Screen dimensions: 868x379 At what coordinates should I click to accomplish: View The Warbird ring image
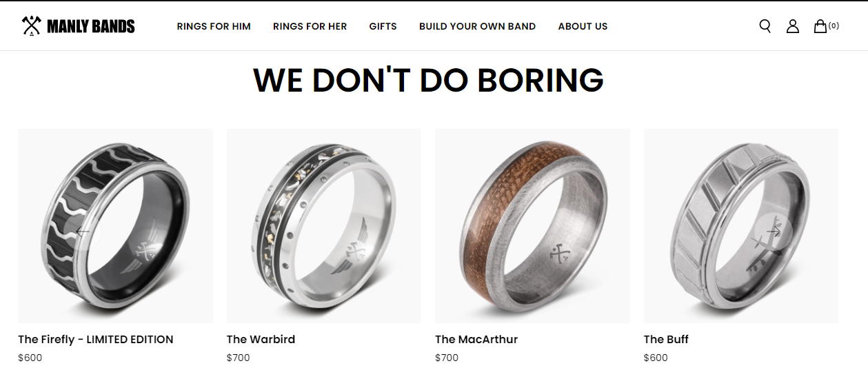coord(324,226)
